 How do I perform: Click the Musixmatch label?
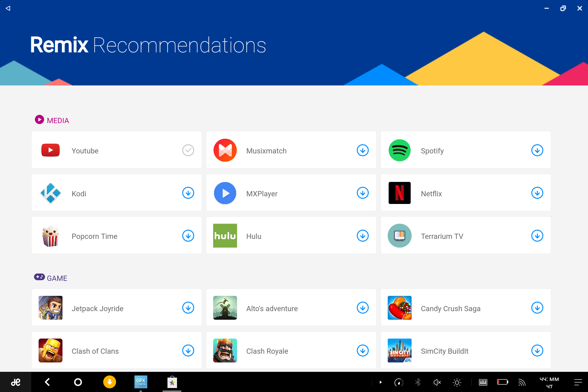266,151
